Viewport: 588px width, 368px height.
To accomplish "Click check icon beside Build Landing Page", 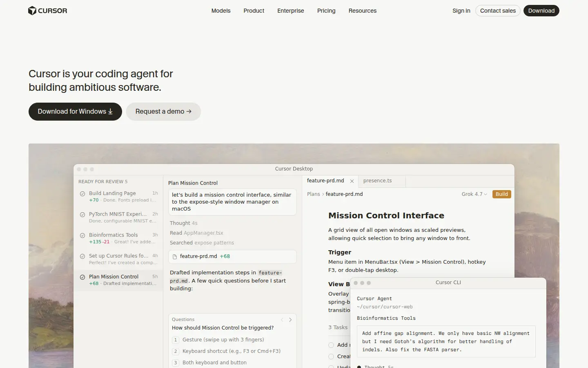I will 82,194.
